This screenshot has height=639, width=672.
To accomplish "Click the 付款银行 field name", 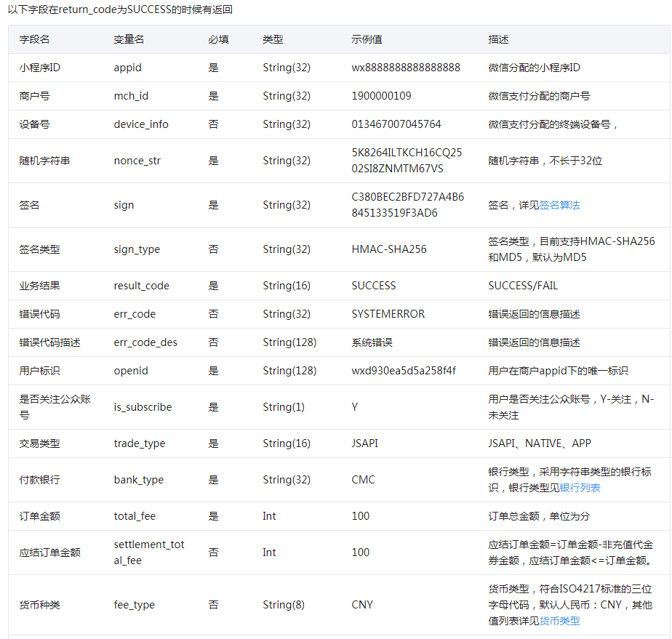I will click(39, 480).
